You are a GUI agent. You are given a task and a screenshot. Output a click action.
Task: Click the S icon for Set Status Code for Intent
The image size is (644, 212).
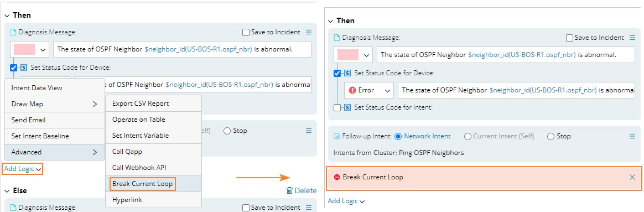pyautogui.click(x=347, y=107)
